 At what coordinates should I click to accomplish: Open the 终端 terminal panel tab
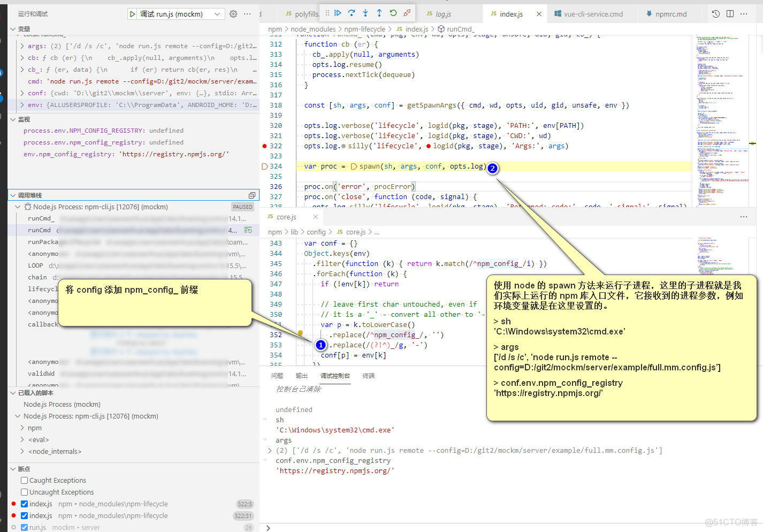(369, 376)
